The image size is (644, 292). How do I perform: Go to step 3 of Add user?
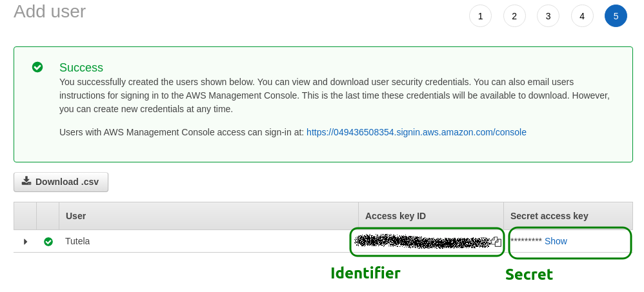pos(548,16)
